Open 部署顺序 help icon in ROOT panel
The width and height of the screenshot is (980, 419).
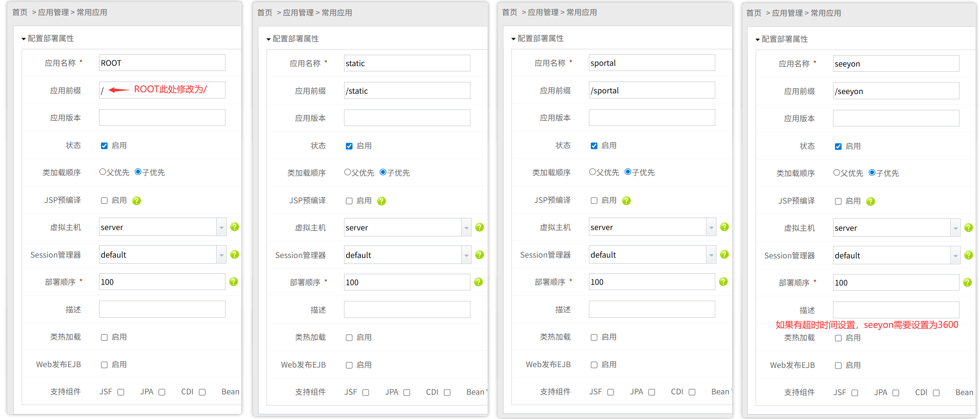coord(234,282)
